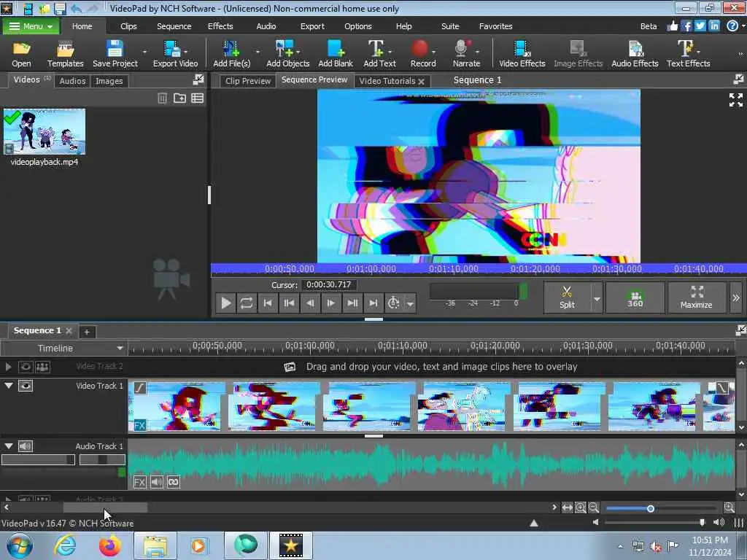Open the Effects ribbon tab
Image resolution: width=747 pixels, height=560 pixels.
coord(220,26)
